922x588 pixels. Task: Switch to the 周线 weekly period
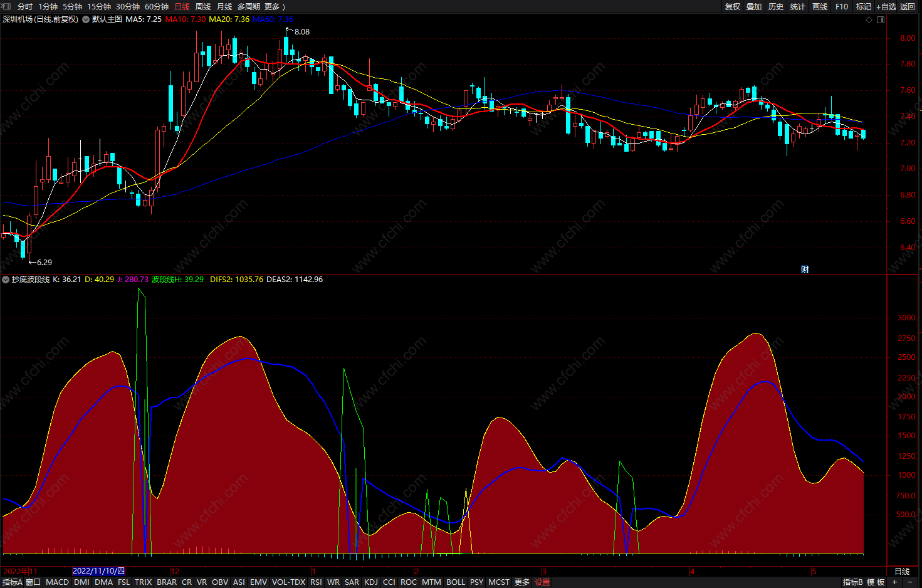pyautogui.click(x=203, y=6)
